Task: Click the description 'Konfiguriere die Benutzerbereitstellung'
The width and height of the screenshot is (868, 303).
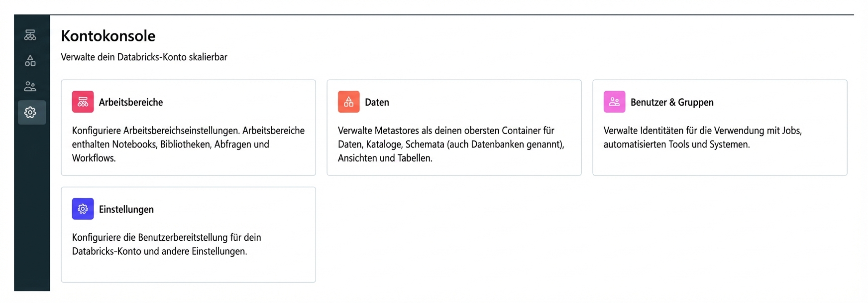Action: pyautogui.click(x=150, y=238)
